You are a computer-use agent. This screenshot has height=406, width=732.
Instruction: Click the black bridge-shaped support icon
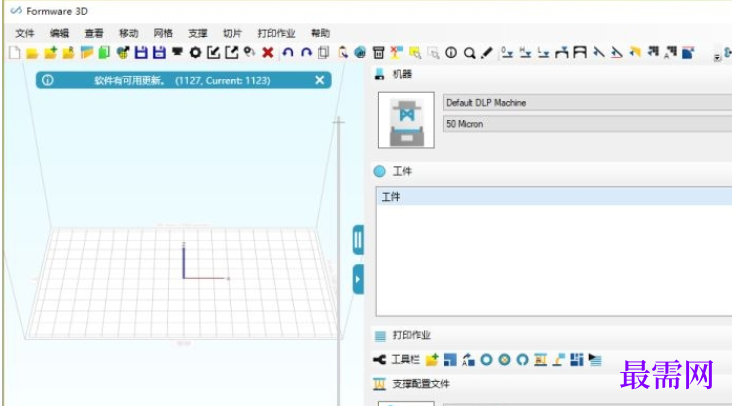[x=580, y=53]
